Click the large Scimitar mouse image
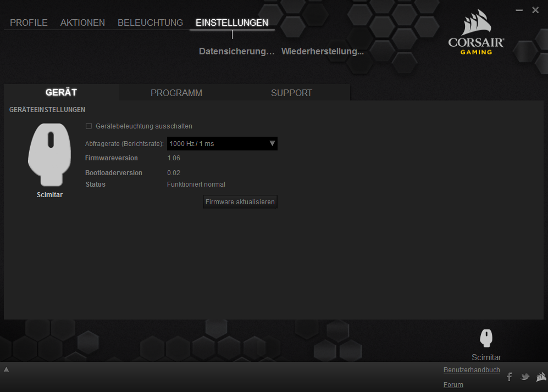This screenshot has width=548, height=392. [49, 155]
